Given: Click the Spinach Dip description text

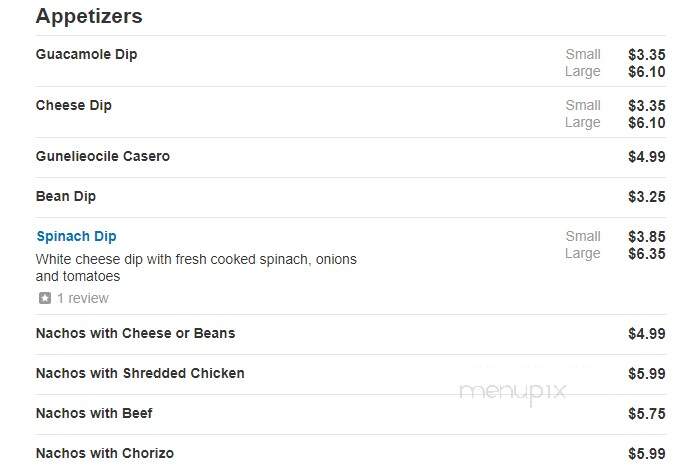Looking at the screenshot, I should pyautogui.click(x=196, y=268).
